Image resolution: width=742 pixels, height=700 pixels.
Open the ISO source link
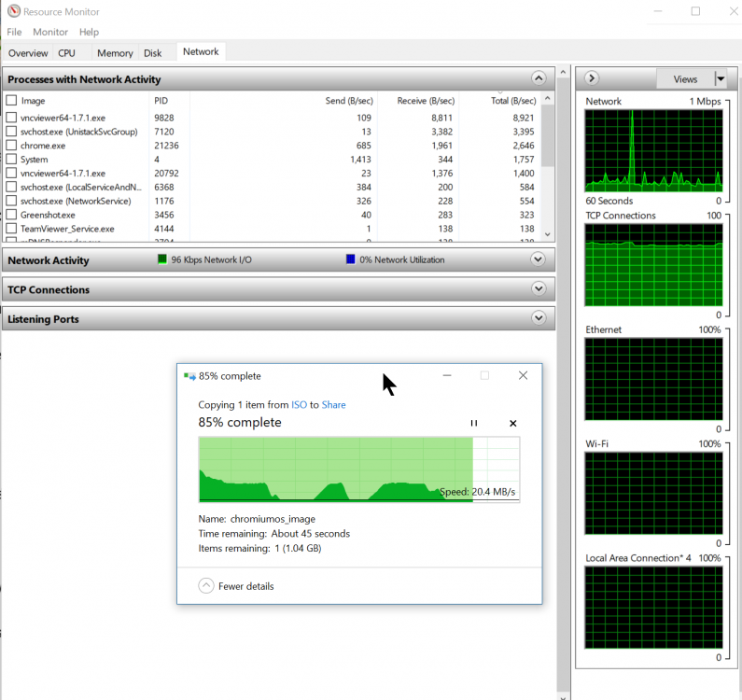(x=299, y=405)
